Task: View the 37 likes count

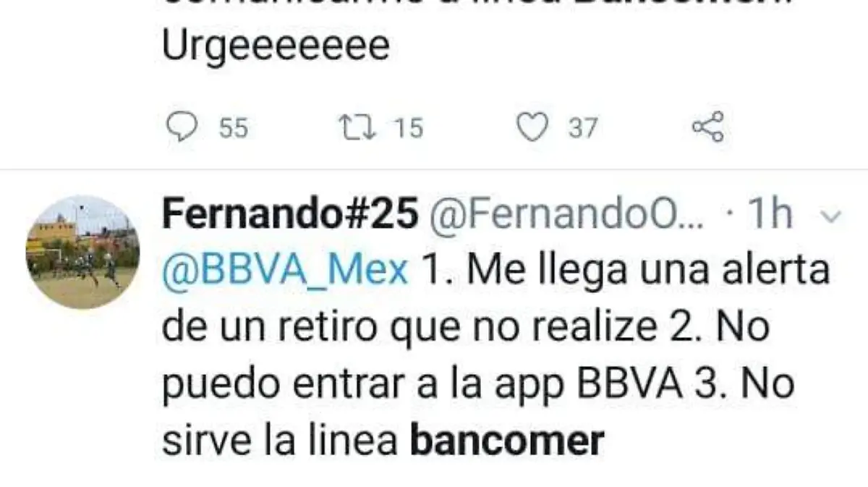Action: click(x=583, y=128)
